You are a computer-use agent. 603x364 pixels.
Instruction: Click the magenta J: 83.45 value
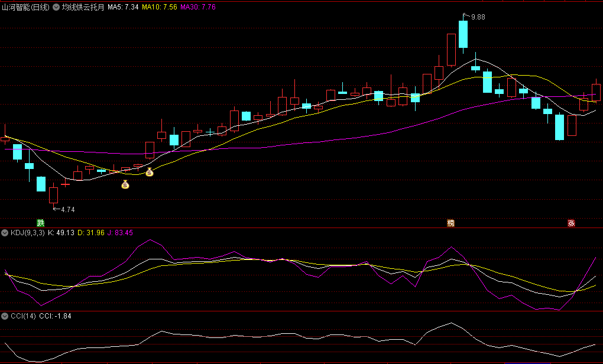[120, 233]
